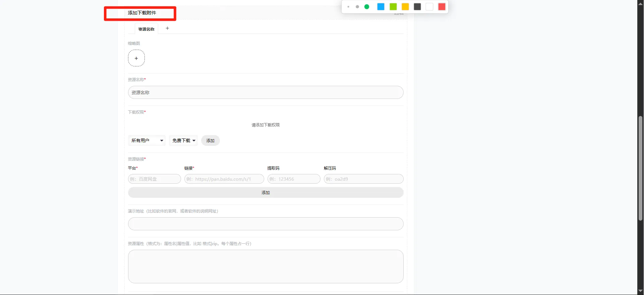The width and height of the screenshot is (644, 295).
Task: Click the wide 添加 resource link button
Action: (x=266, y=192)
